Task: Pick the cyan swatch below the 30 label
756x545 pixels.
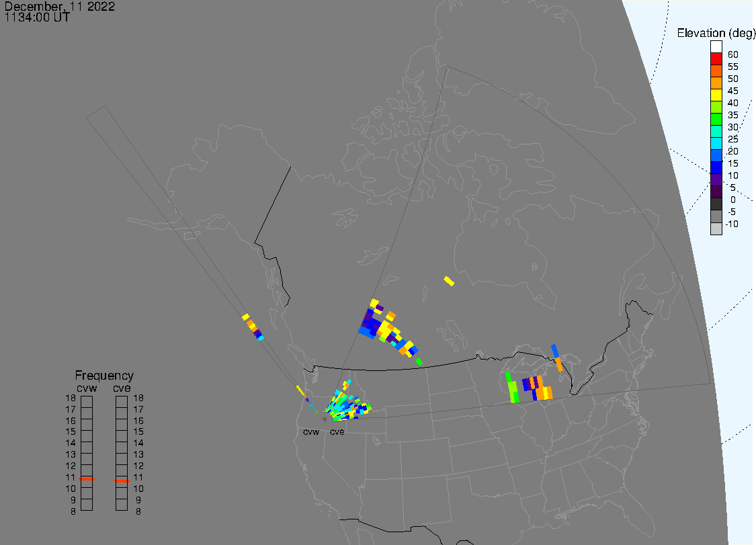Action: pos(716,143)
